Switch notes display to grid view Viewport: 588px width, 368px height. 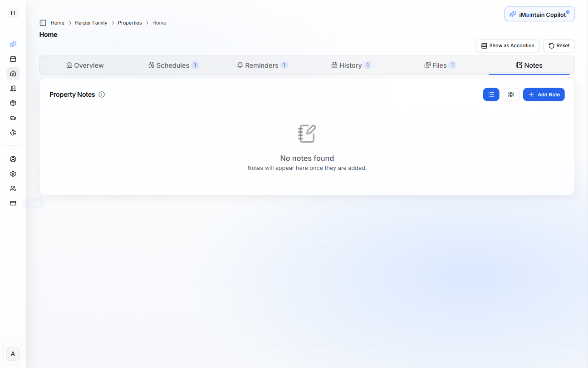(x=511, y=94)
